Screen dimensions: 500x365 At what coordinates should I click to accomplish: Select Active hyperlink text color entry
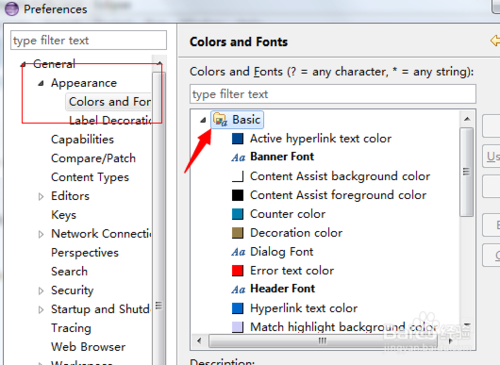point(321,138)
